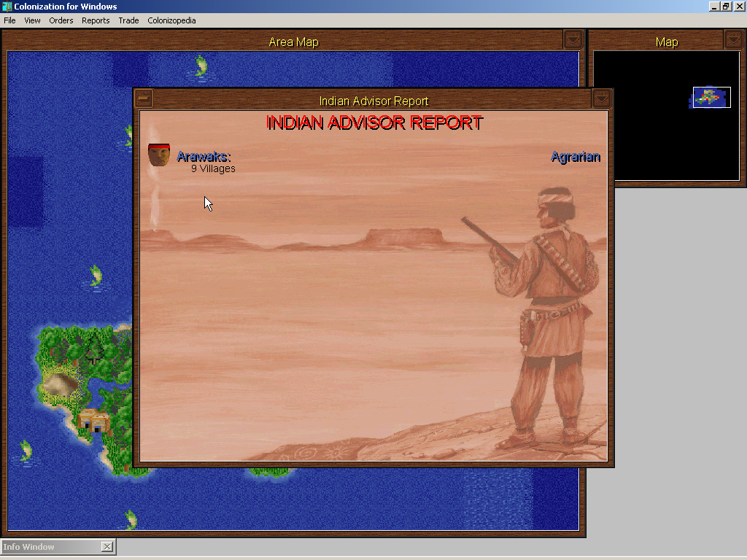Click the white viewport rectangle in the minimap
747x560 pixels.
[712, 97]
